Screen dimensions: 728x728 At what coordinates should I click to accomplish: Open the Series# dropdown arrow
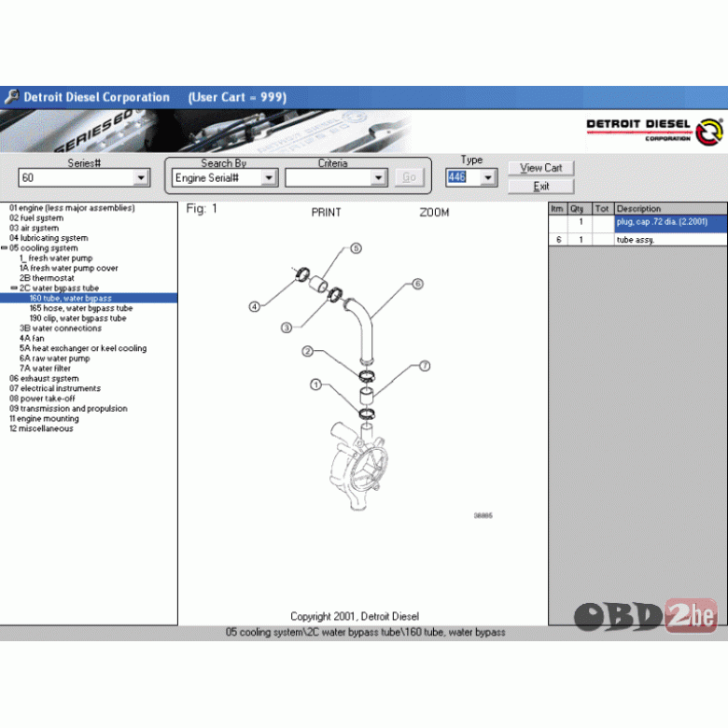coord(141,177)
